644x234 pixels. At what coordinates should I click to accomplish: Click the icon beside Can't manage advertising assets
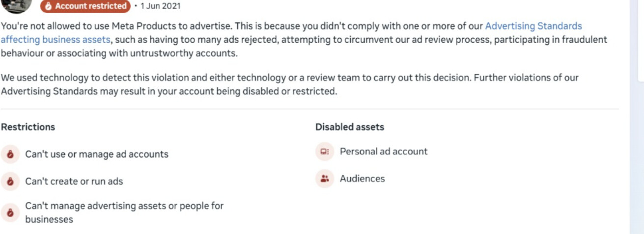10,212
